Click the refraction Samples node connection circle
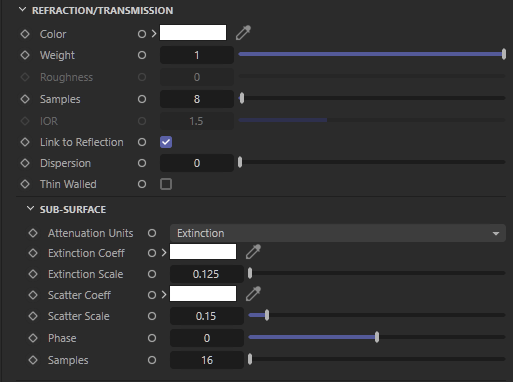 142,99
